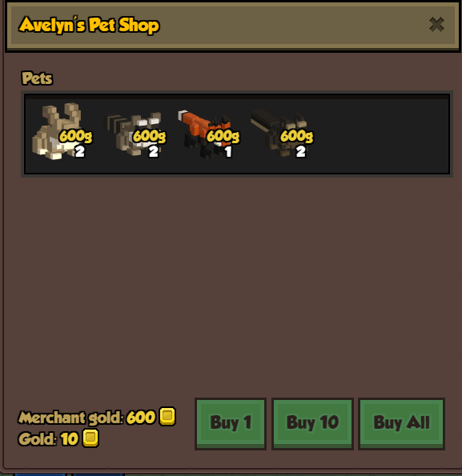This screenshot has width=462, height=476.
Task: Click the Gold: 10 text
Action: coord(48,439)
